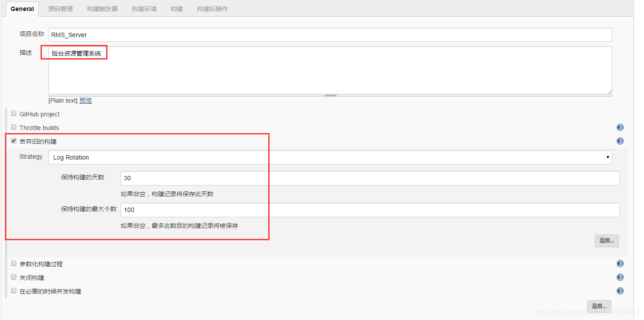Grab the description textarea resize handle bar
Screen dimensions: 644x320
330,95
